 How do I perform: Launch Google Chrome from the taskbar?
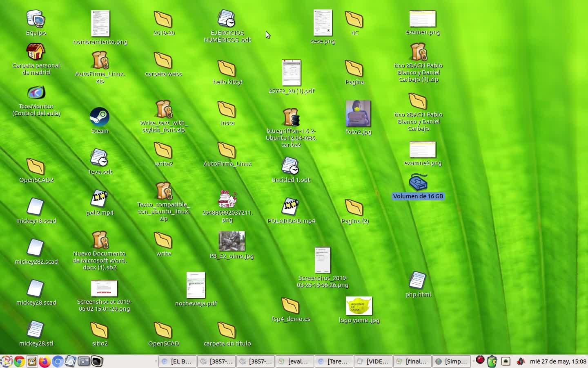point(19,361)
